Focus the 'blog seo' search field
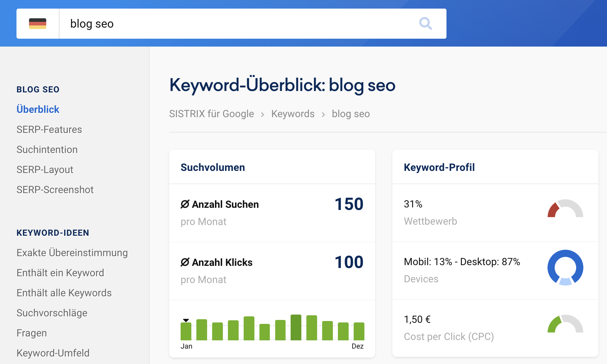The image size is (607, 364). click(x=238, y=24)
